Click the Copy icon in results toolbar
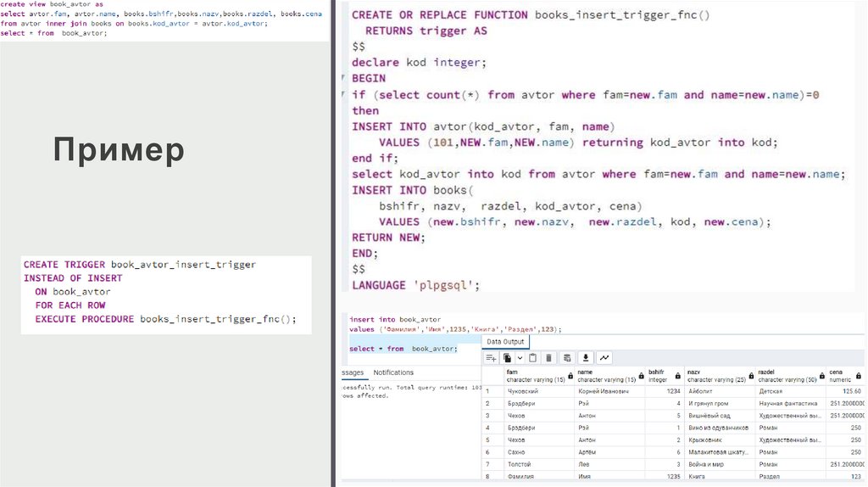Viewport: 868px width, 487px height. tap(507, 358)
